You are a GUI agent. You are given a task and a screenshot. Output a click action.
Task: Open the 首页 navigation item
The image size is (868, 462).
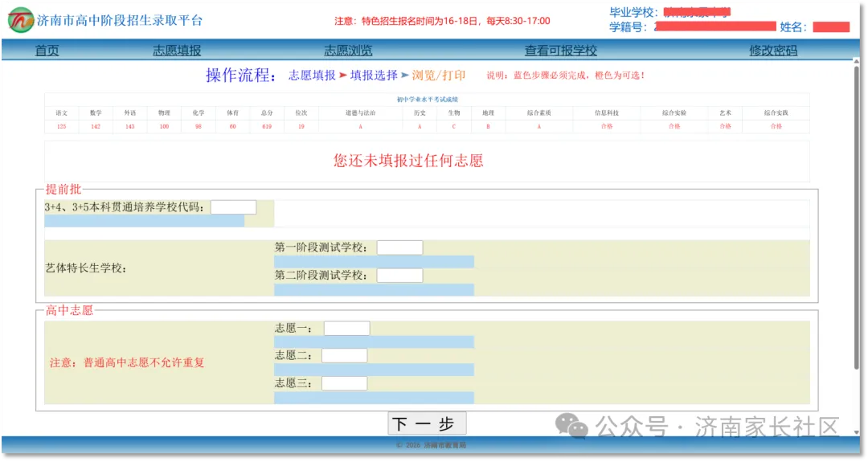point(47,51)
